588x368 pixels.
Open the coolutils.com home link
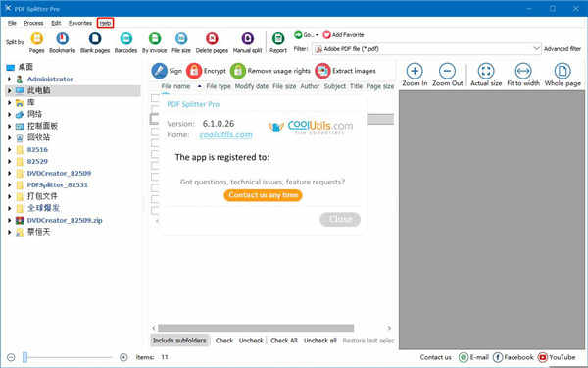[x=225, y=134]
